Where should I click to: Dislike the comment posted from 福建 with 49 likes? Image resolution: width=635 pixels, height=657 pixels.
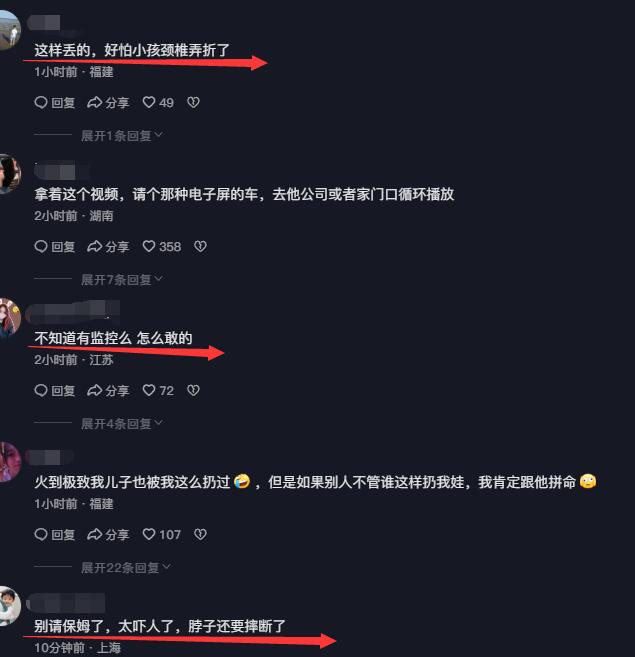[193, 102]
